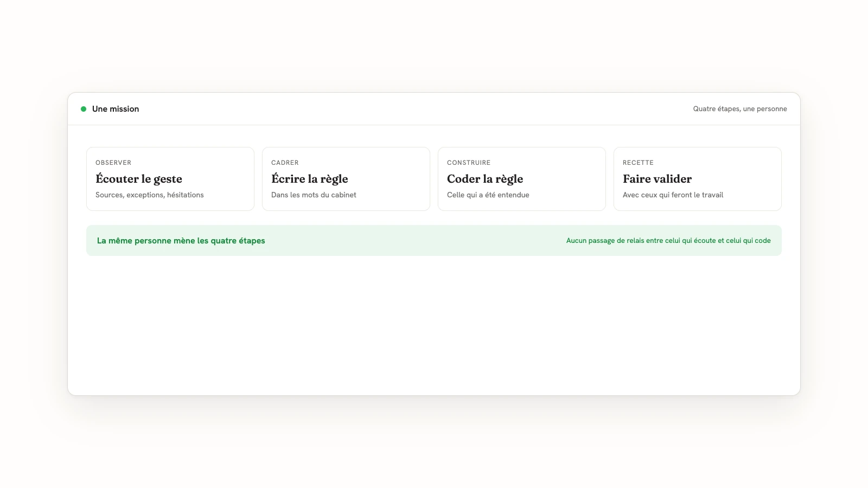Viewport: 868px width, 488px height.
Task: Click 'La même personne mène les quatre étapes'
Action: (x=181, y=241)
